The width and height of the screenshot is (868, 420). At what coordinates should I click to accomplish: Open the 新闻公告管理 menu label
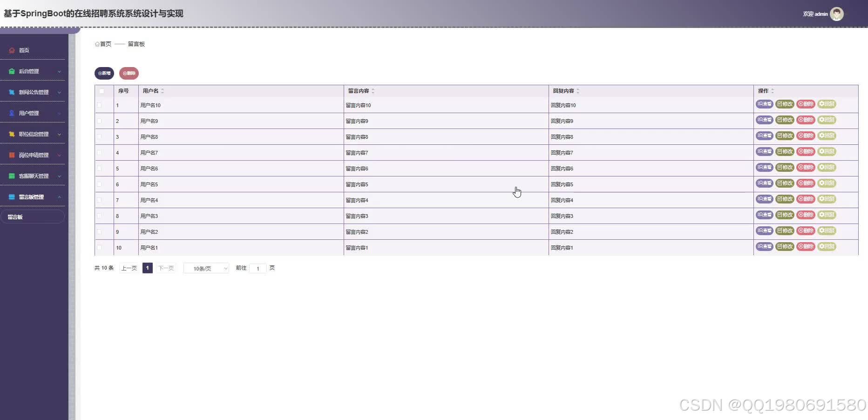click(34, 92)
